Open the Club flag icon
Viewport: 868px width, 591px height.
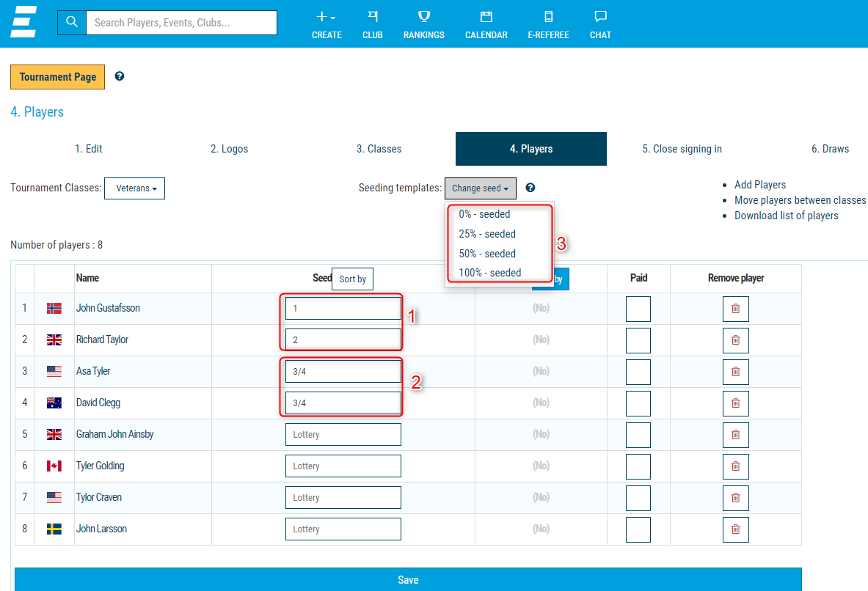(x=372, y=17)
